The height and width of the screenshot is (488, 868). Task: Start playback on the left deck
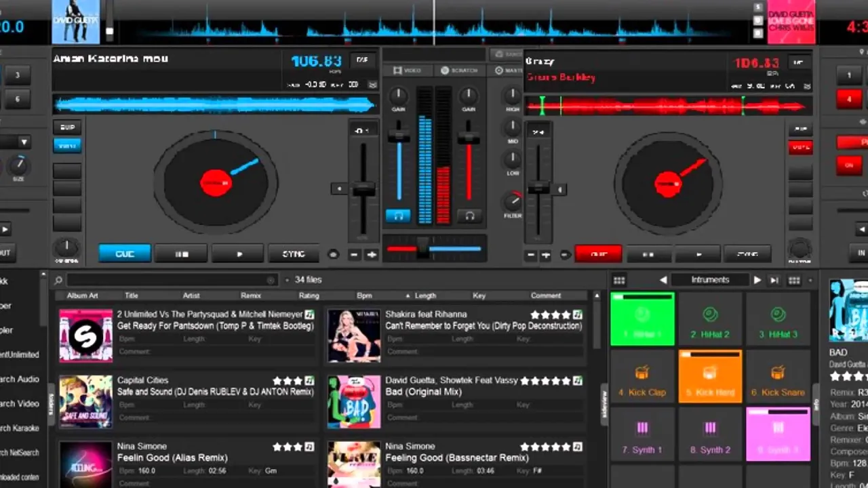click(239, 253)
